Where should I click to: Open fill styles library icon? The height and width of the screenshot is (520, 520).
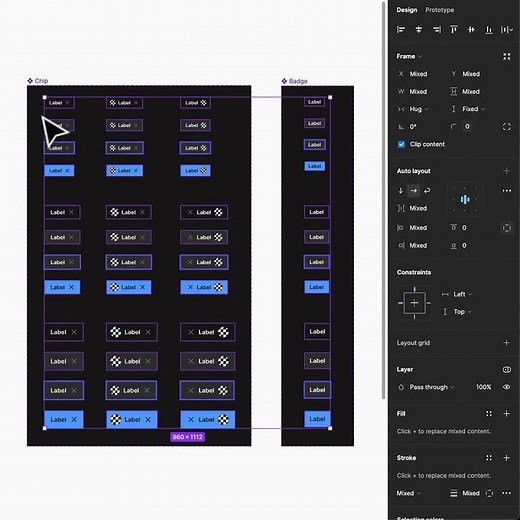pyautogui.click(x=489, y=414)
